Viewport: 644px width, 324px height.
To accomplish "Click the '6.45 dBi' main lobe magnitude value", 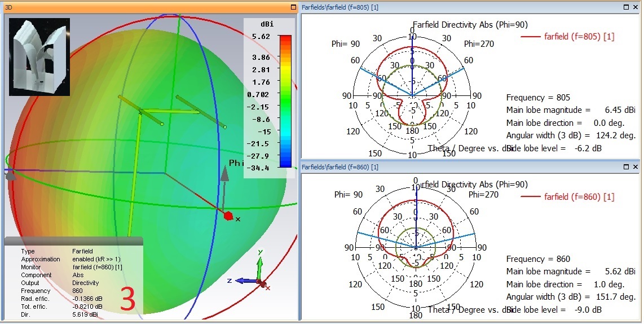I will click(x=620, y=110).
